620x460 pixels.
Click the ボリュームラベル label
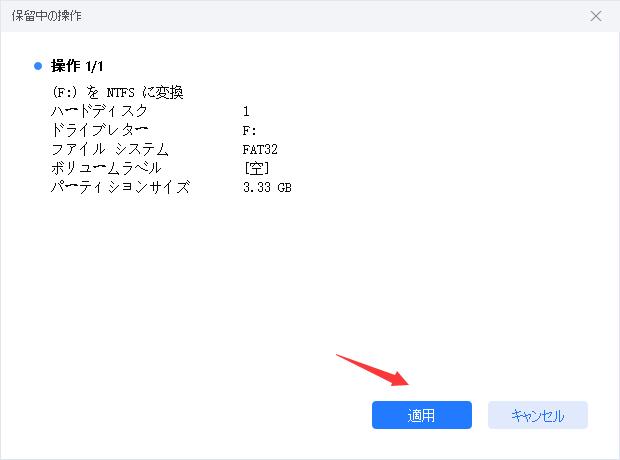tap(106, 168)
